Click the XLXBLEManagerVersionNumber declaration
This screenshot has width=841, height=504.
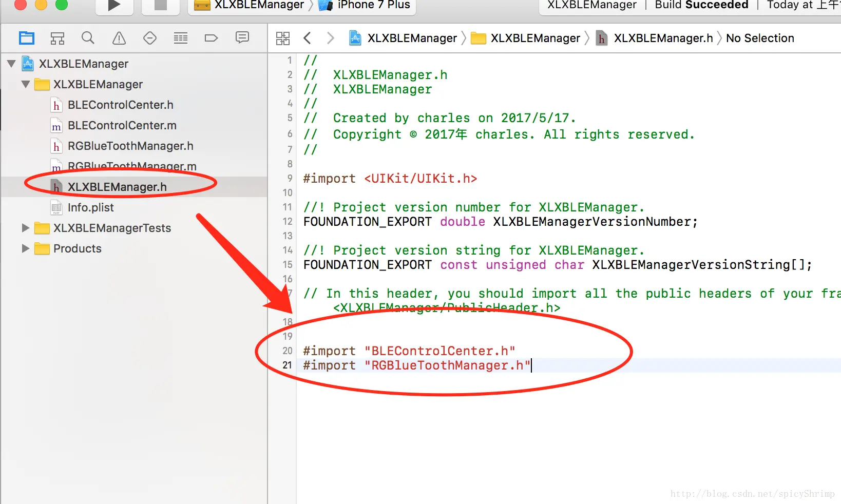[501, 222]
